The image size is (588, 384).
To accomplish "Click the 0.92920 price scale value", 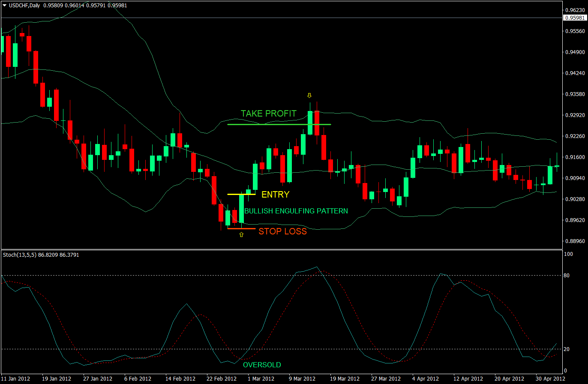I will pos(575,115).
